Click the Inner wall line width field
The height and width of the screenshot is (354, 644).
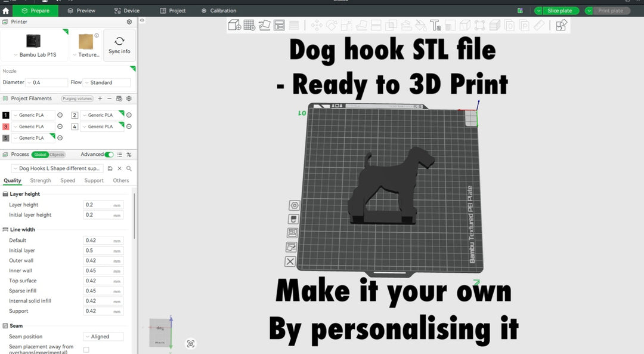[103, 270]
